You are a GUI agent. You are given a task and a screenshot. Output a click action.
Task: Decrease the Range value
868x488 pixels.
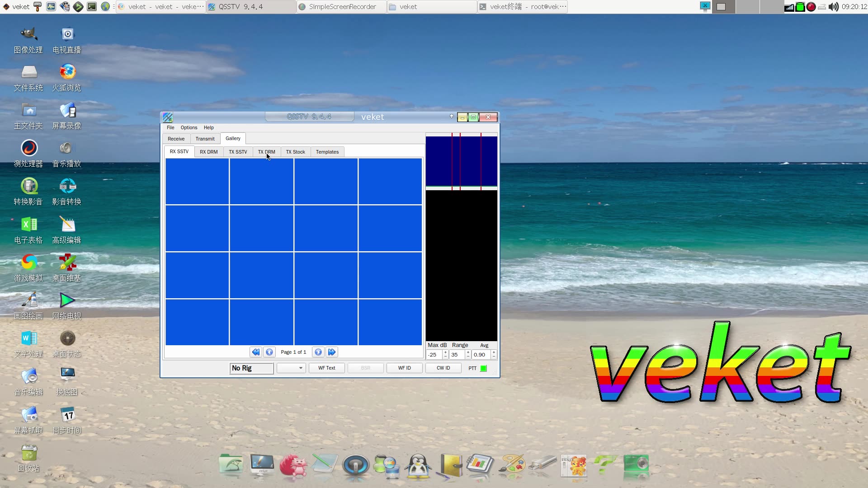[468, 357]
